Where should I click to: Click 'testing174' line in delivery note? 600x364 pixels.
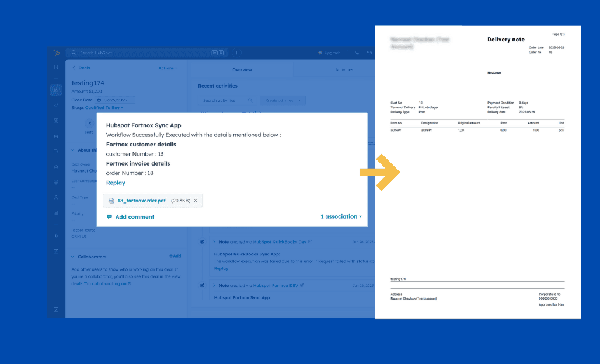[398, 279]
